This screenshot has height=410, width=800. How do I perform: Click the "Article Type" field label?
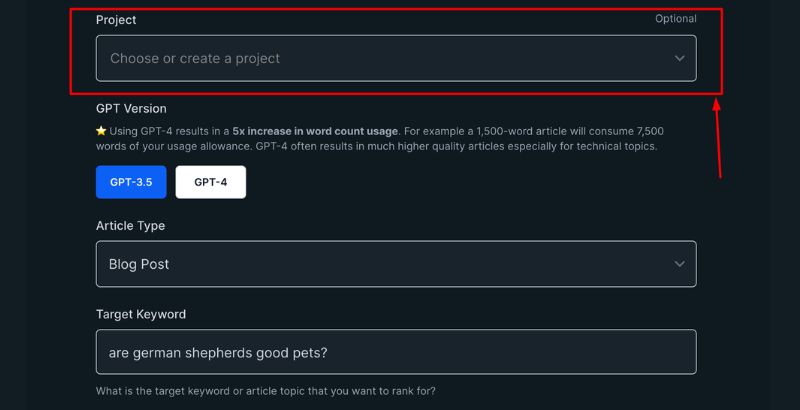pos(130,226)
